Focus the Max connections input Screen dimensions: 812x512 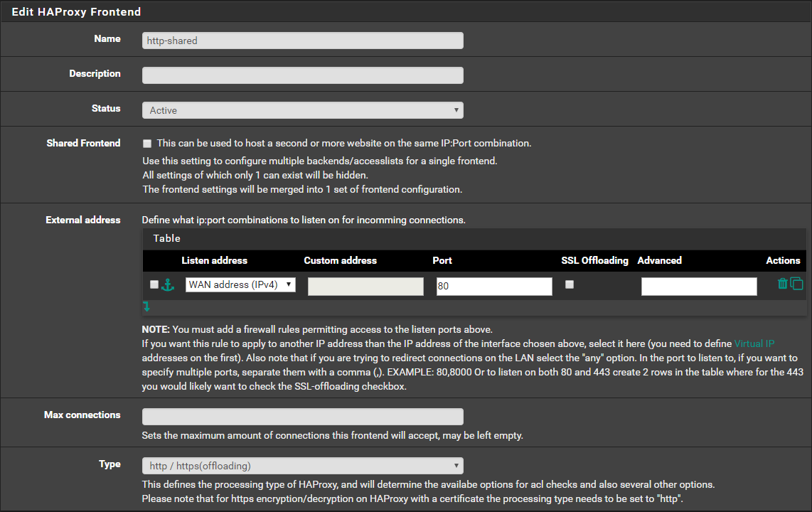pyautogui.click(x=302, y=417)
